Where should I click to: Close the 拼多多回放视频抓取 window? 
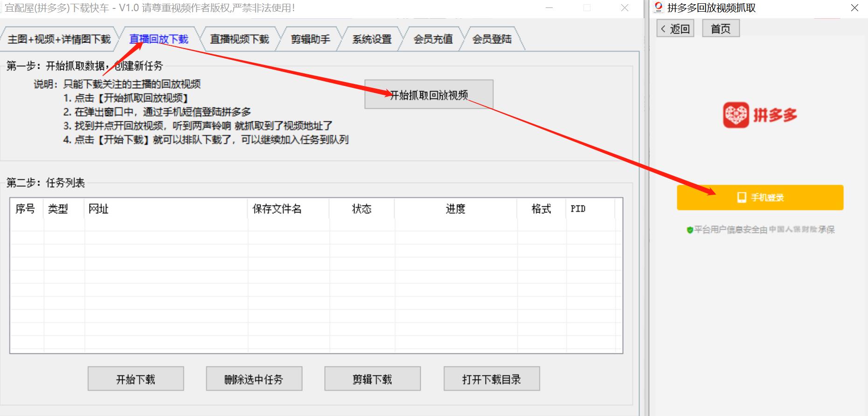point(854,8)
